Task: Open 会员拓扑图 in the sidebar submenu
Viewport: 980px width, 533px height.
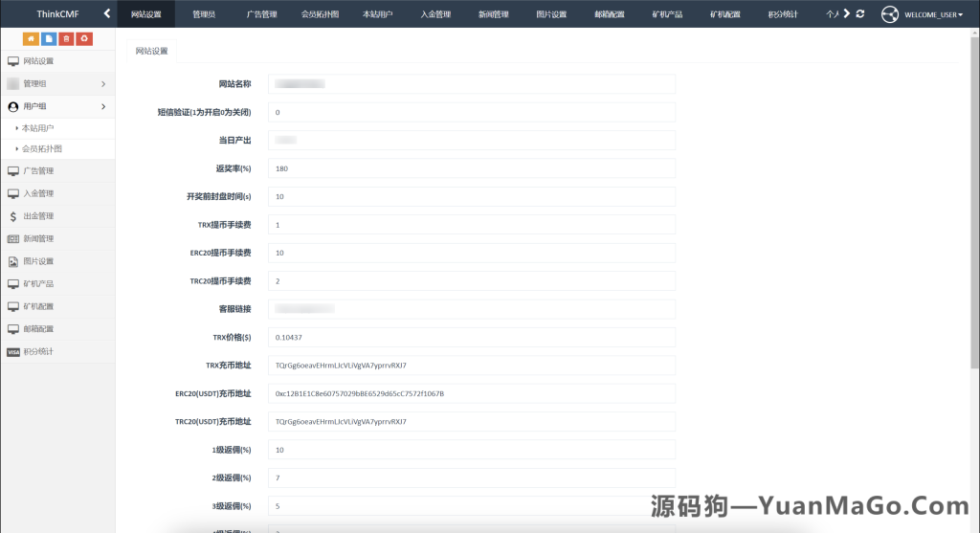Action: click(42, 148)
